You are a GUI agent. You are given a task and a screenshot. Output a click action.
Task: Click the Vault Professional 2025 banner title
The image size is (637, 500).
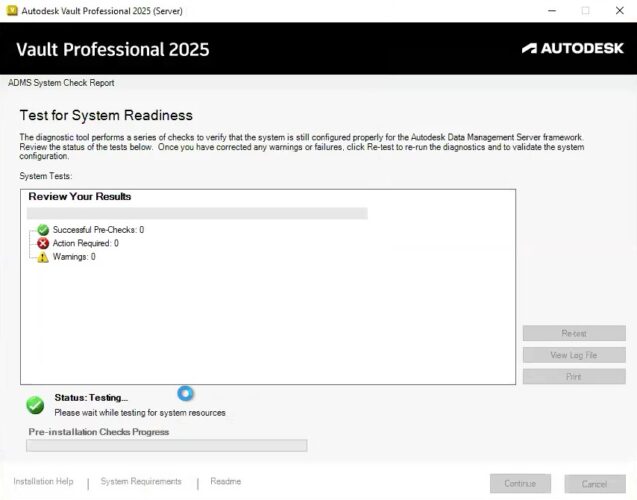113,50
